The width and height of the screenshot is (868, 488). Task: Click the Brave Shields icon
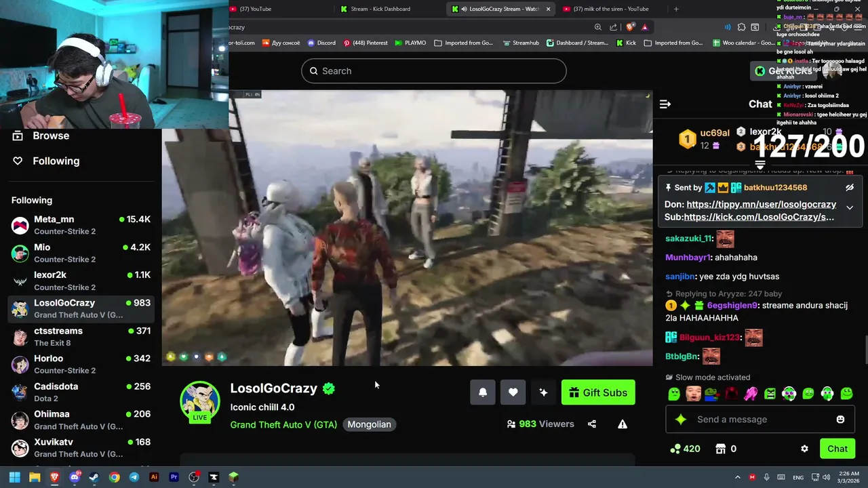pyautogui.click(x=631, y=27)
